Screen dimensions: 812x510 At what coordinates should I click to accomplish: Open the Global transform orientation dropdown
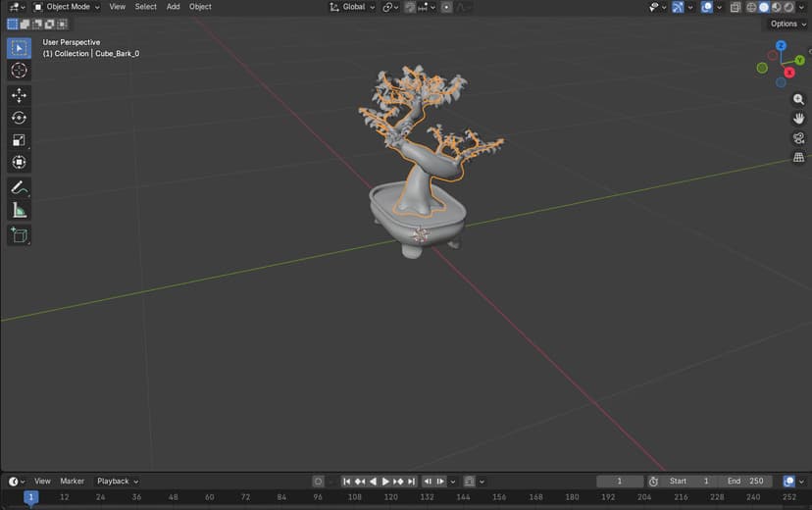(x=353, y=7)
